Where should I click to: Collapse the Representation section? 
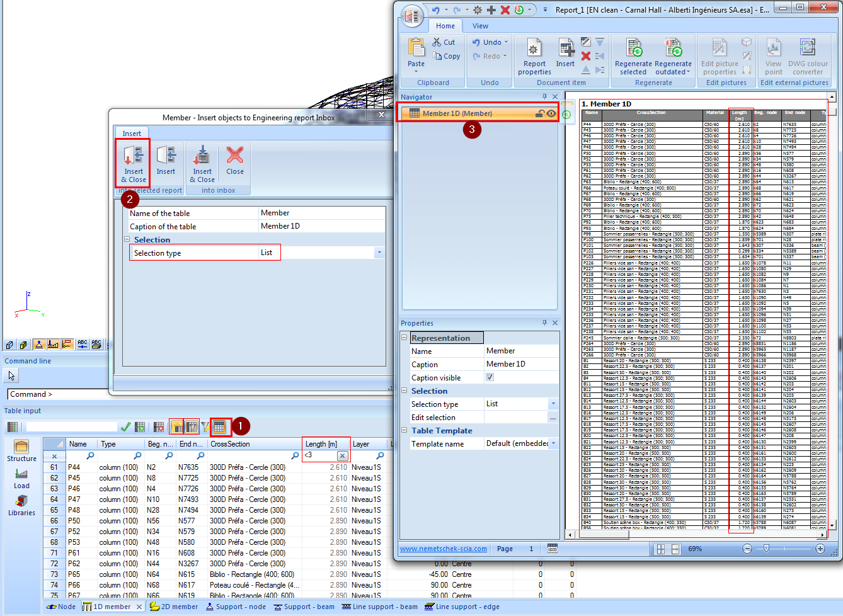404,338
